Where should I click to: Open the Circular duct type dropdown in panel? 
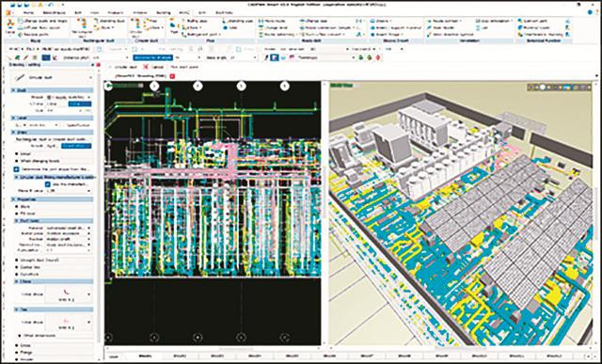[52, 77]
